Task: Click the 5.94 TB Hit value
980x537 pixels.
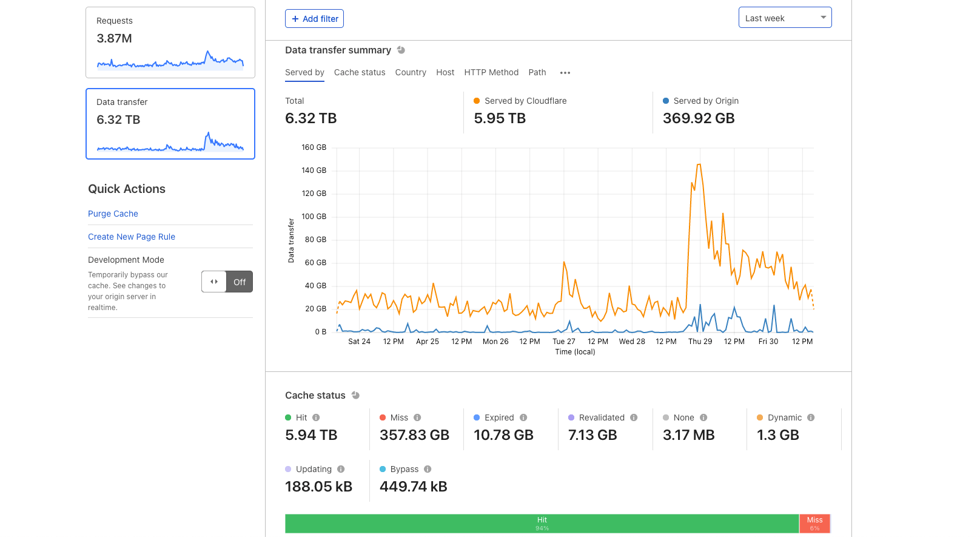Action: coord(311,435)
